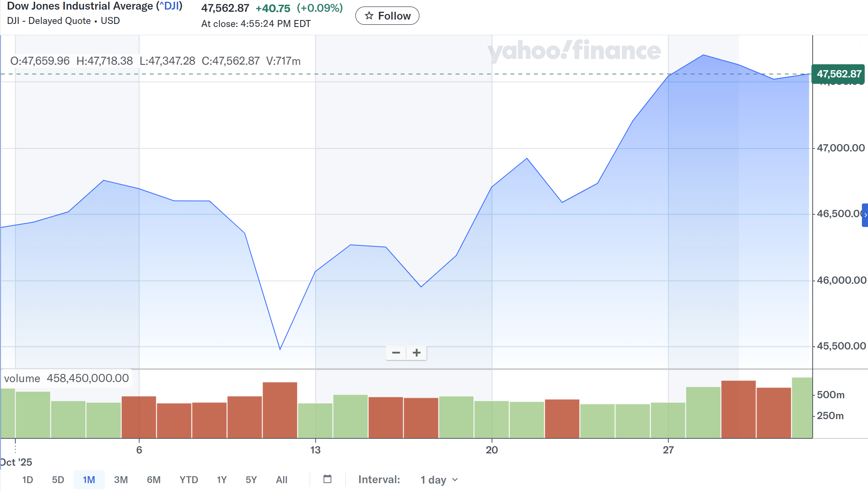Click the zoom out minus icon on chart
The image size is (868, 491).
point(396,353)
